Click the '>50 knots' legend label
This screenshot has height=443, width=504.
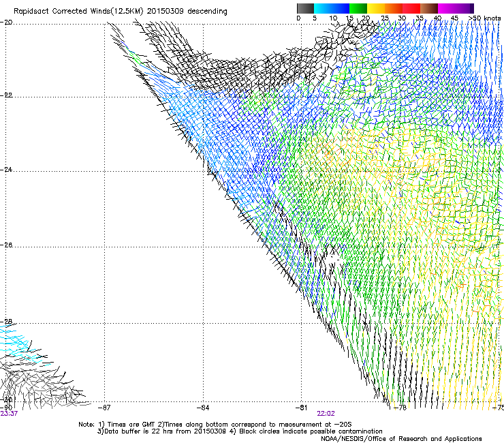click(x=484, y=18)
